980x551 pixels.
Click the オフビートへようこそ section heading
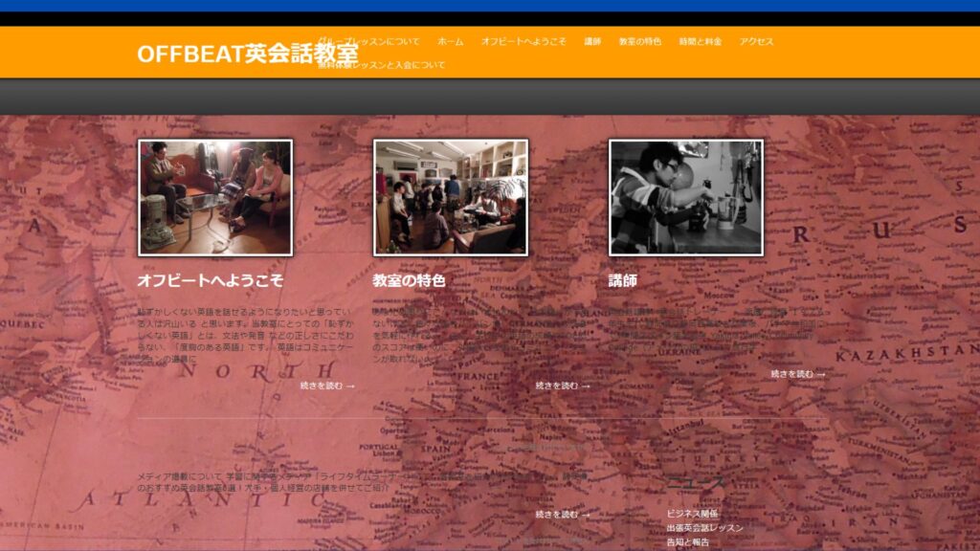pos(210,280)
